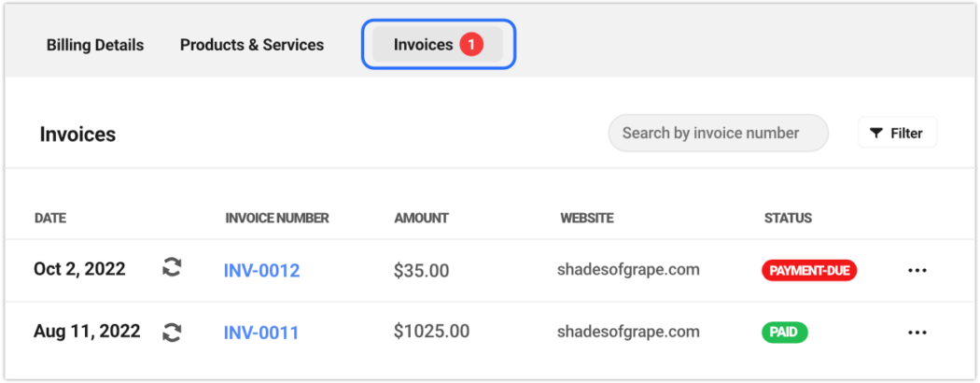
Task: Open the three-dot menu for INV-0011
Action: click(917, 332)
